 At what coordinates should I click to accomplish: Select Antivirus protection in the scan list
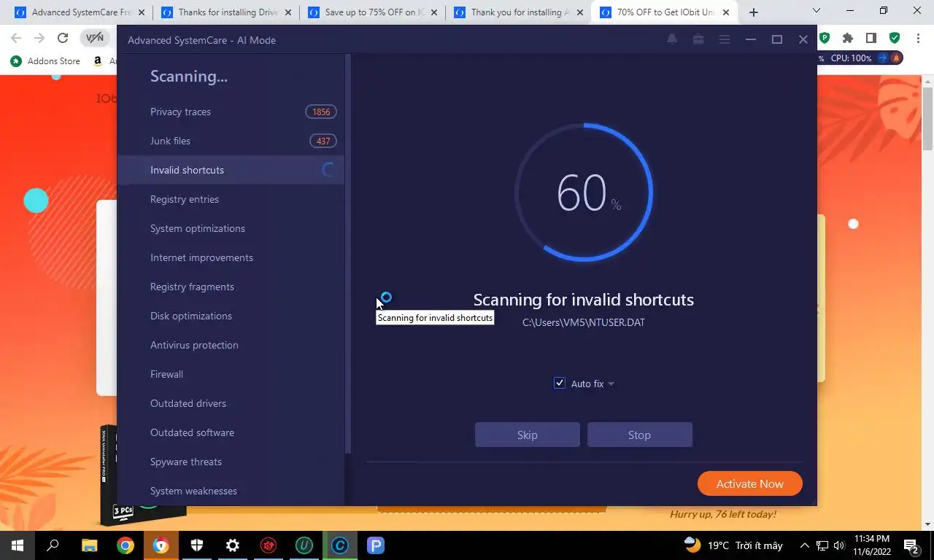coord(231,345)
